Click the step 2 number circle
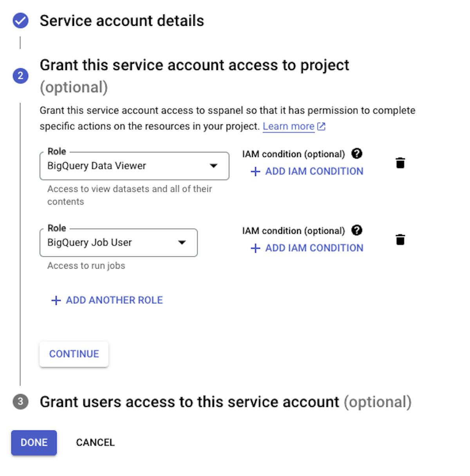This screenshot has height=476, width=470. pyautogui.click(x=20, y=76)
